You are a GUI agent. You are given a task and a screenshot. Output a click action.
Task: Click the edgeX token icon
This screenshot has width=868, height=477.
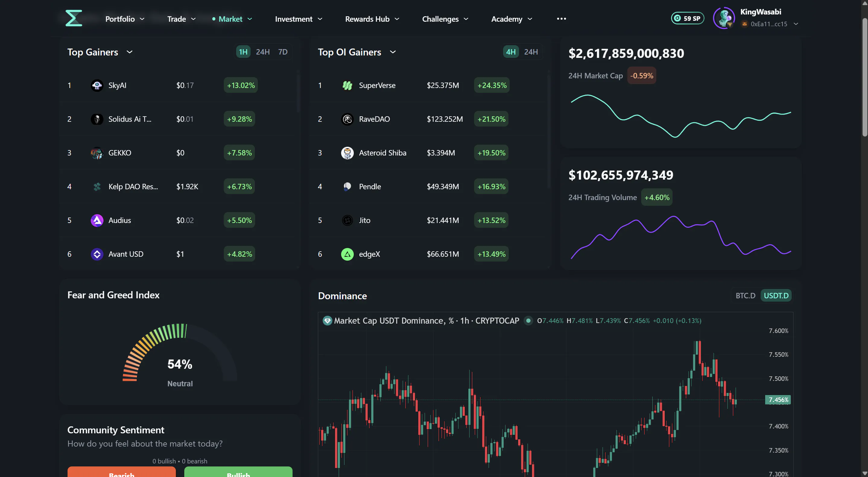tap(347, 254)
